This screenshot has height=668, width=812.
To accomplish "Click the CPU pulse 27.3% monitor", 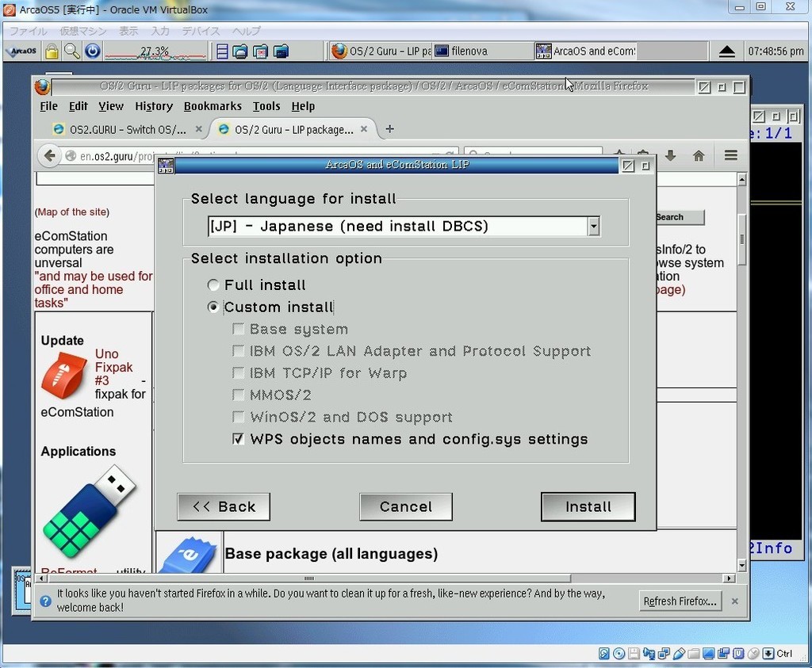I will 155,52.
